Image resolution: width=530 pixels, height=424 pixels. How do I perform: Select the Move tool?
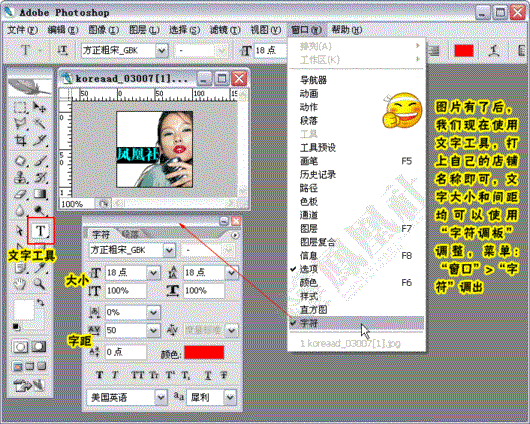point(40,108)
